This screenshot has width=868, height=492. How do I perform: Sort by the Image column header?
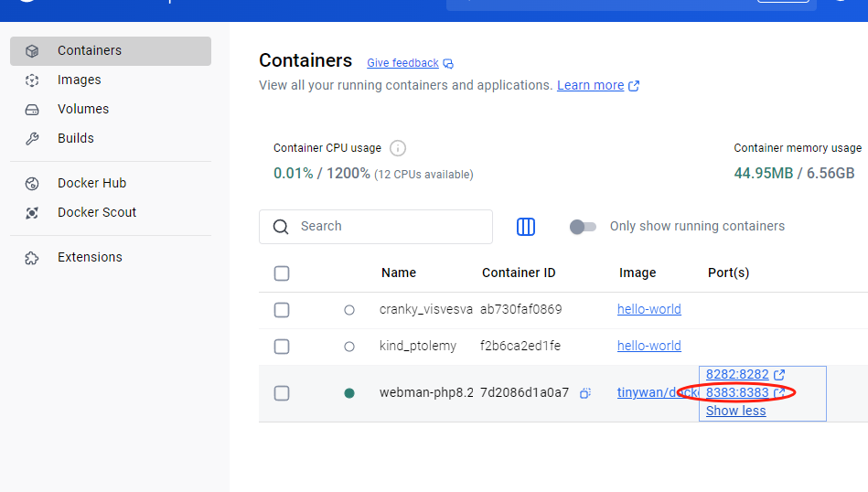[638, 273]
